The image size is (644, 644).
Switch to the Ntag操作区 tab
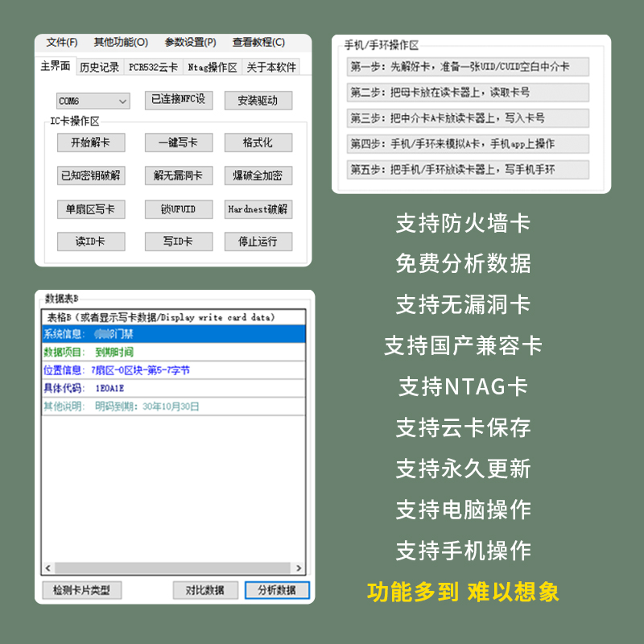(x=213, y=67)
